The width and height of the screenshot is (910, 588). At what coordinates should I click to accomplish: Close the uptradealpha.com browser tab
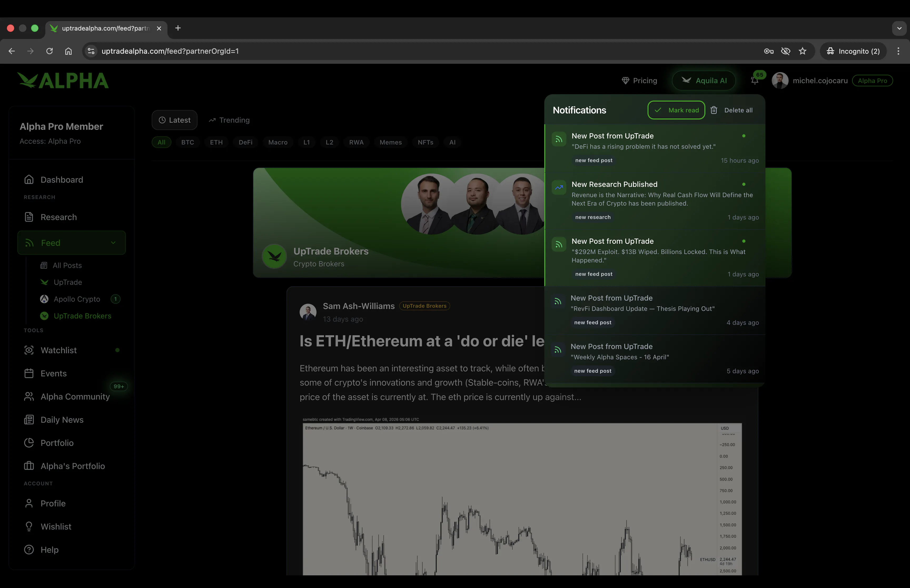tap(159, 28)
